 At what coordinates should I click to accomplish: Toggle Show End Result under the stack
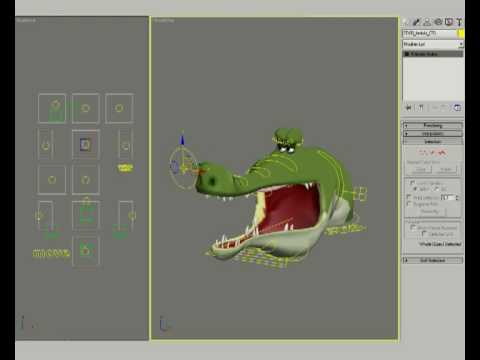coord(421,108)
